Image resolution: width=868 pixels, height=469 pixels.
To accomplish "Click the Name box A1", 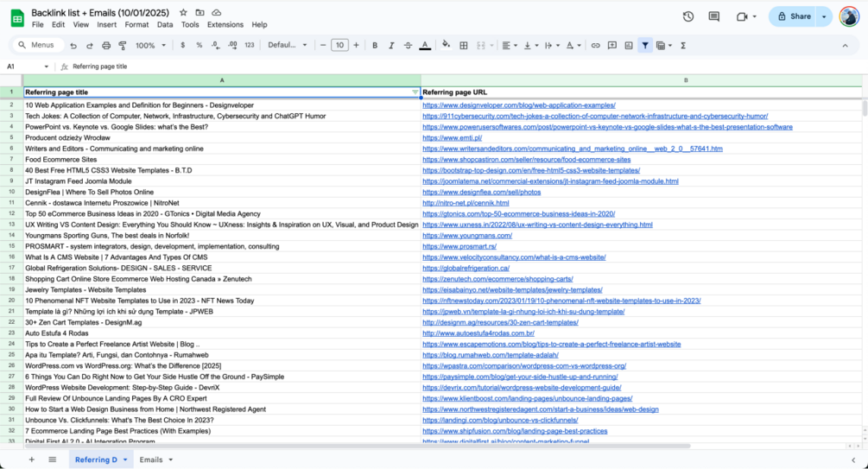I will tap(27, 67).
